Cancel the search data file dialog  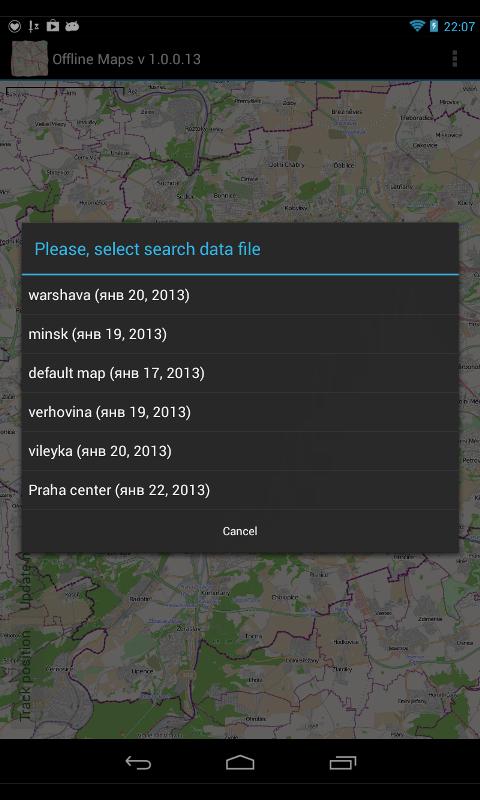coord(240,531)
